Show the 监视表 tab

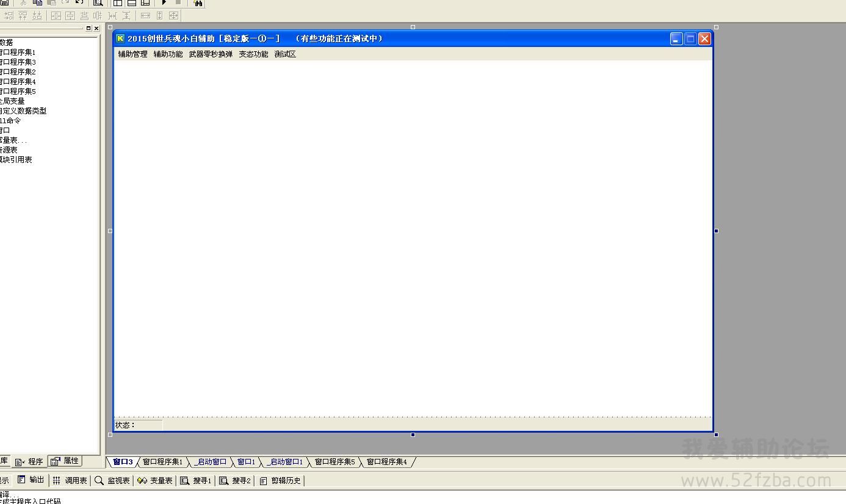click(x=112, y=480)
